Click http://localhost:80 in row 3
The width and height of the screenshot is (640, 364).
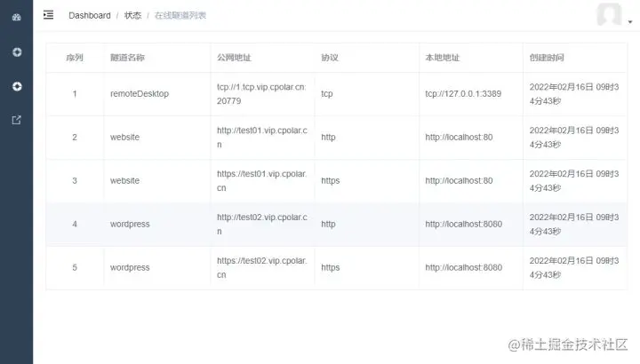click(x=459, y=180)
